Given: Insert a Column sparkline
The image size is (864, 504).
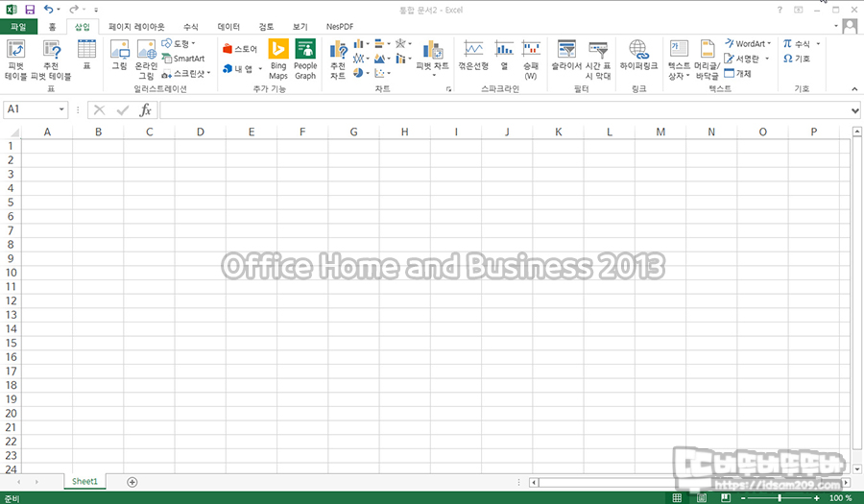Looking at the screenshot, I should coord(504,55).
